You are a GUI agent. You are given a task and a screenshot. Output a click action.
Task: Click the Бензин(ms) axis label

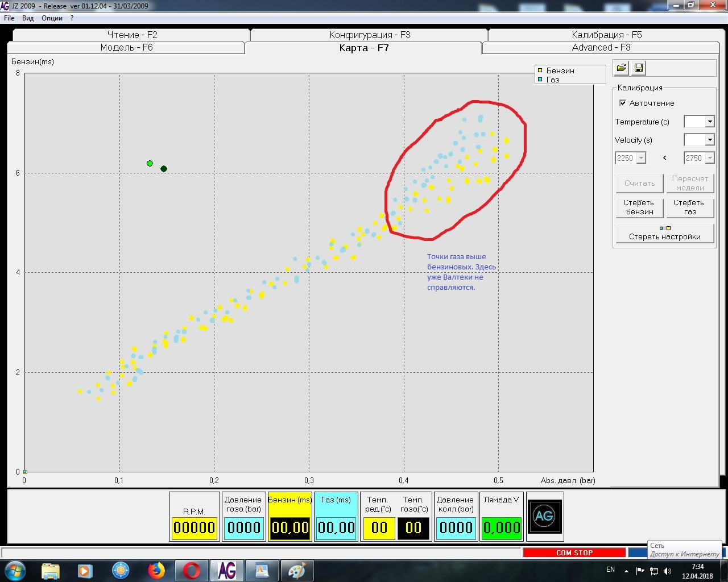[32, 61]
